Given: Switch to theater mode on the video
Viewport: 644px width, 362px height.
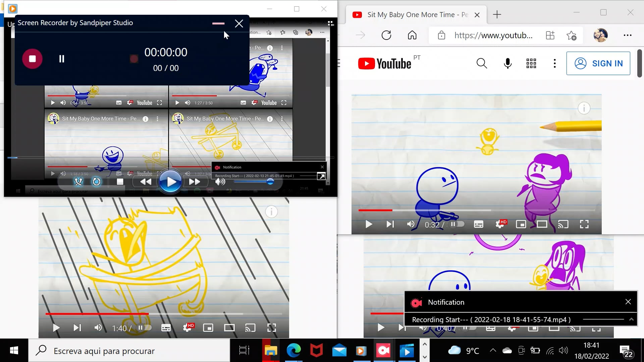Looking at the screenshot, I should [x=542, y=224].
